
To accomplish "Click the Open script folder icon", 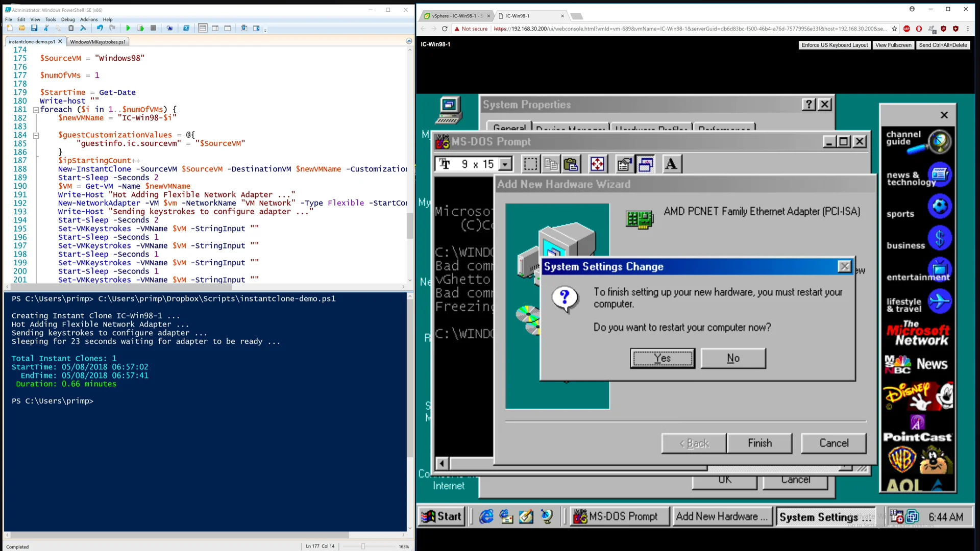I will click(x=22, y=28).
